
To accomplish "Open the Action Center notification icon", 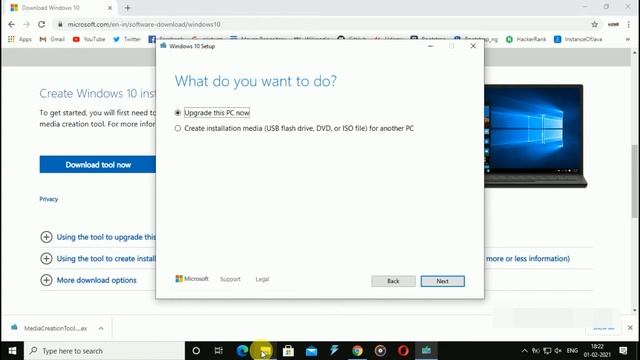I will pos(623,351).
